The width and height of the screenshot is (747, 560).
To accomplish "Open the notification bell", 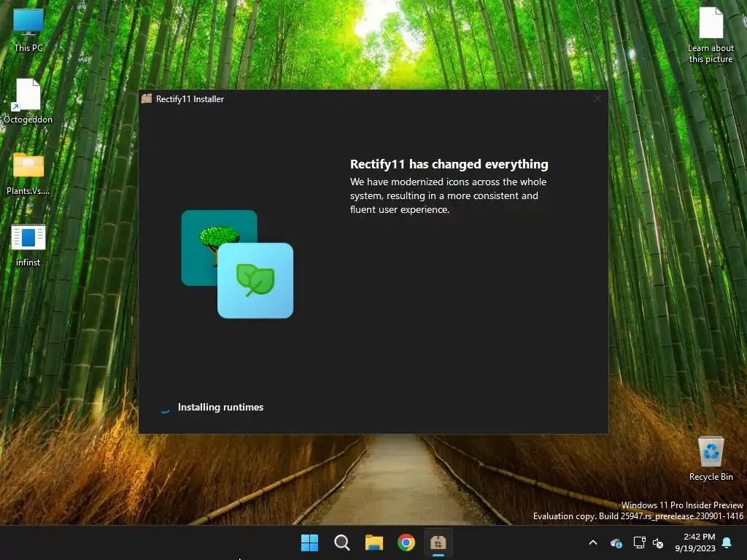I will [x=727, y=542].
